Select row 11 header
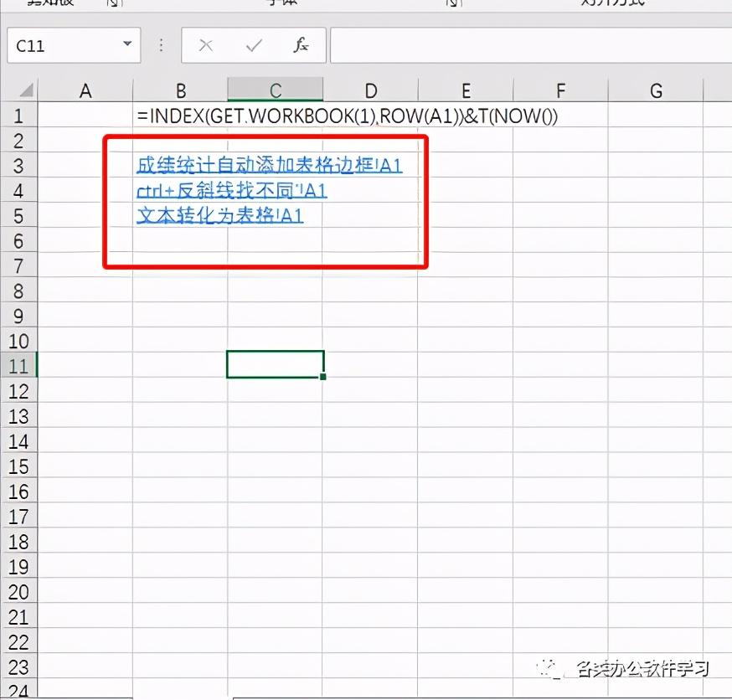Screen dimensions: 732x700 [18, 367]
